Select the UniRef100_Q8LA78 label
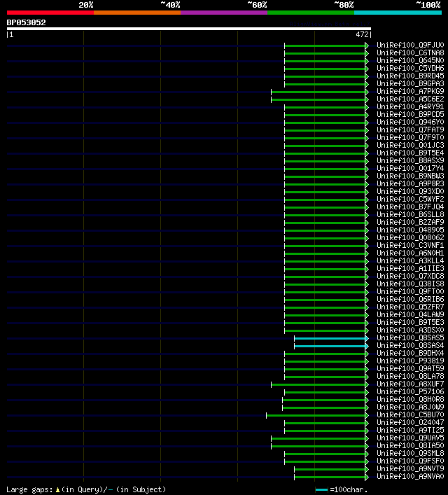The width and height of the screenshot is (448, 495). pyautogui.click(x=410, y=376)
